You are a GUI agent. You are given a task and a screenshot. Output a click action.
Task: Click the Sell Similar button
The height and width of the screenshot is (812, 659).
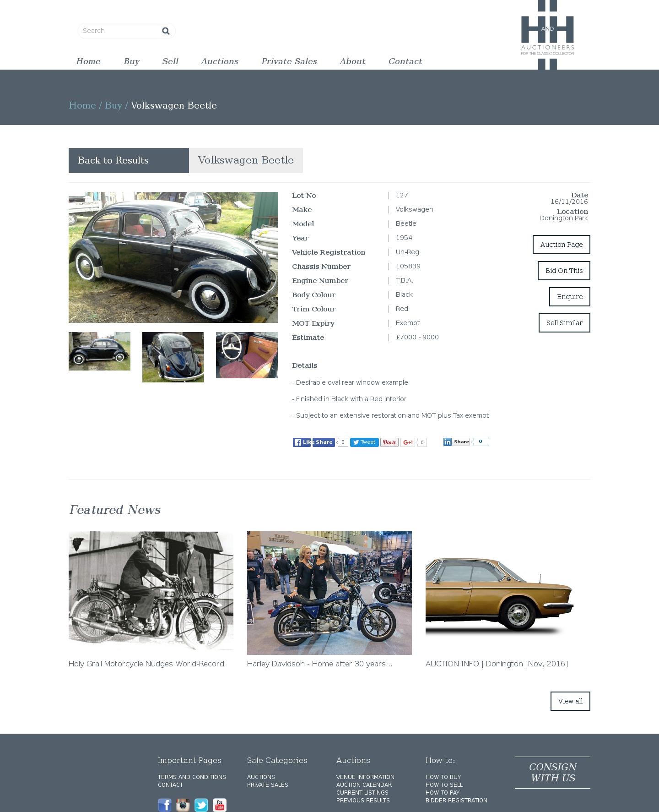click(564, 323)
